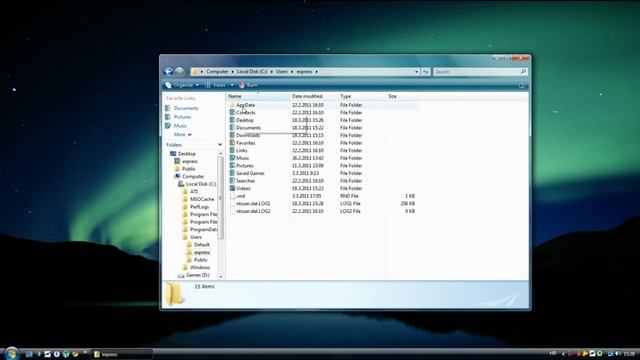640x360 pixels.
Task: Select the AppData folder icon in file list
Action: [232, 105]
